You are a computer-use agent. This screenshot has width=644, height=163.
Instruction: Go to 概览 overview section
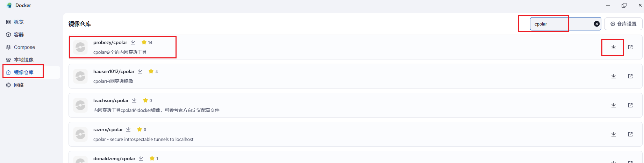pyautogui.click(x=19, y=22)
